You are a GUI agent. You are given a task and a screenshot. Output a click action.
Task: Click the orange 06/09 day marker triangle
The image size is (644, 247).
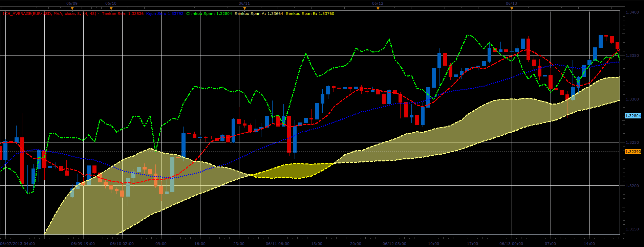coord(72,8)
